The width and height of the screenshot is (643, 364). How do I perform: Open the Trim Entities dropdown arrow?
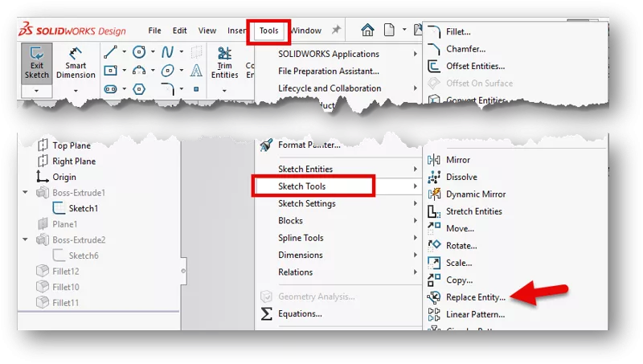(224, 91)
